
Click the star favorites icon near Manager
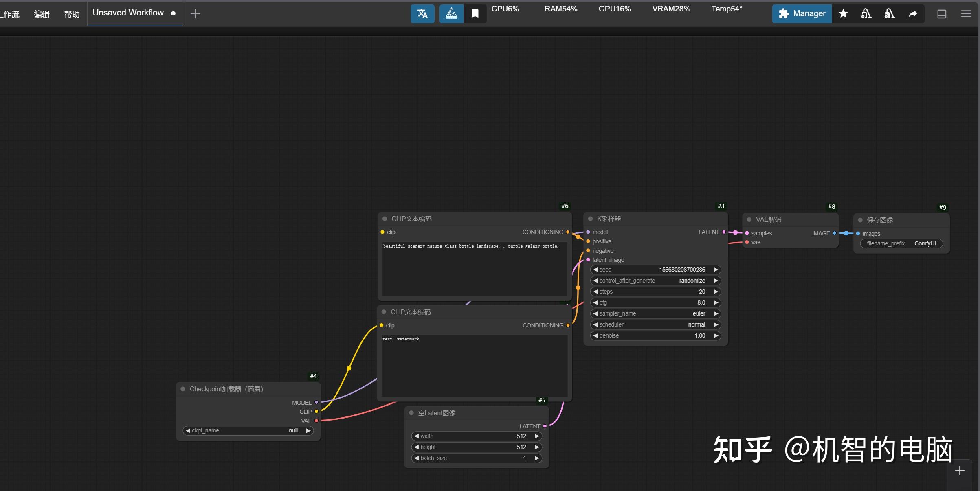(x=843, y=13)
